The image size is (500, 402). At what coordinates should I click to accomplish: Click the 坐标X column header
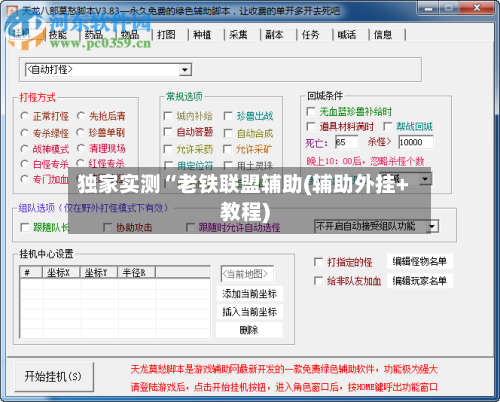[61, 272]
